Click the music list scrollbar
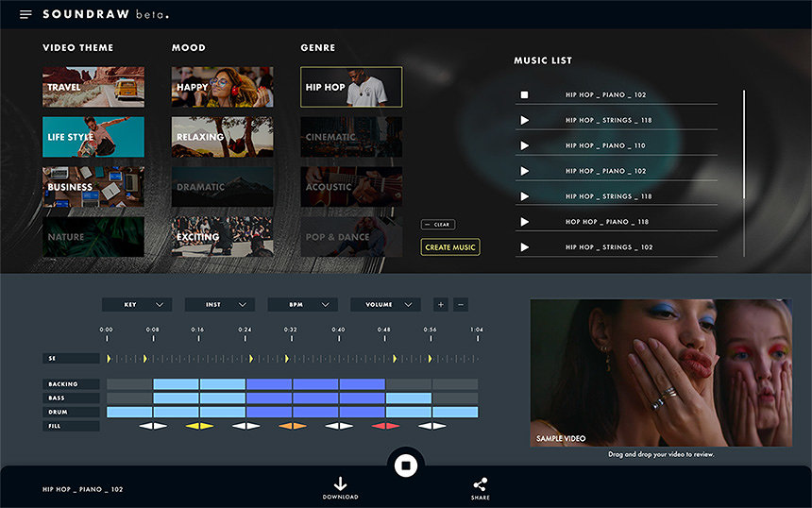 pyautogui.click(x=744, y=144)
